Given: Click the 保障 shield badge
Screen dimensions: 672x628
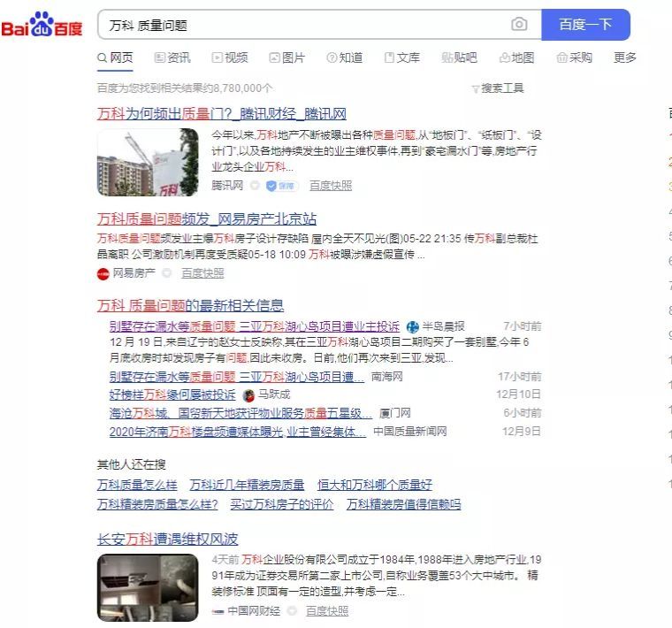Looking at the screenshot, I should [x=281, y=186].
